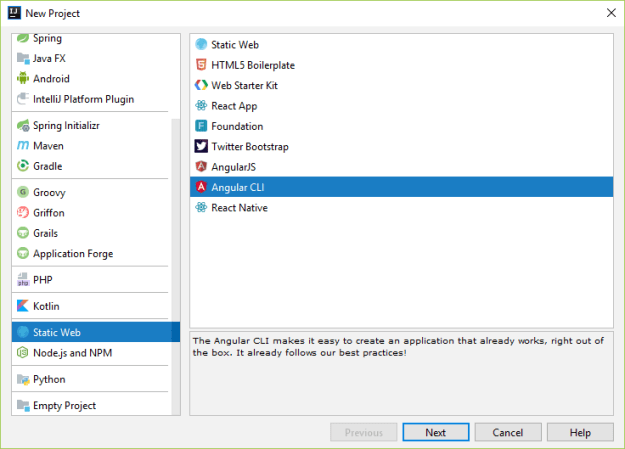625x449 pixels.
Task: Choose Spring Initializr project type
Action: point(66,126)
